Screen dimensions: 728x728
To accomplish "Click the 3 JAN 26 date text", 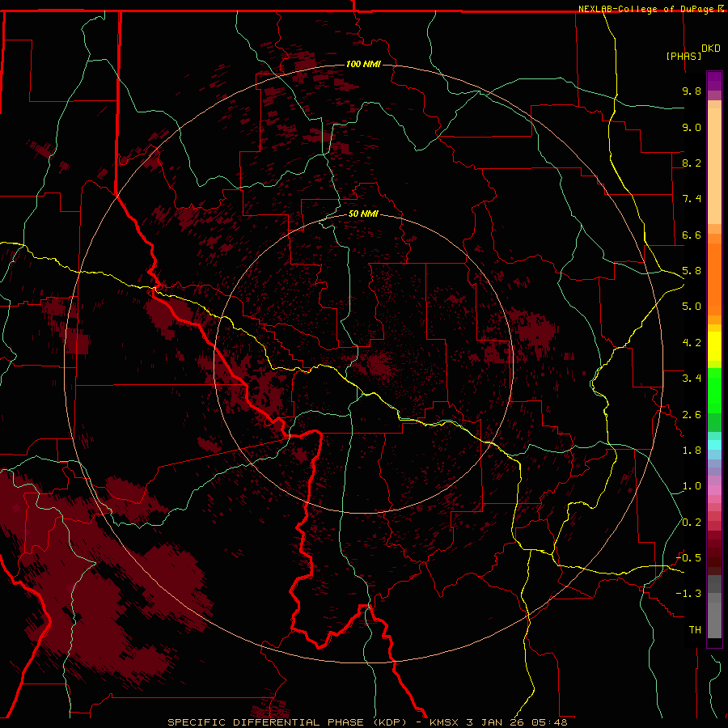I will pos(495,722).
